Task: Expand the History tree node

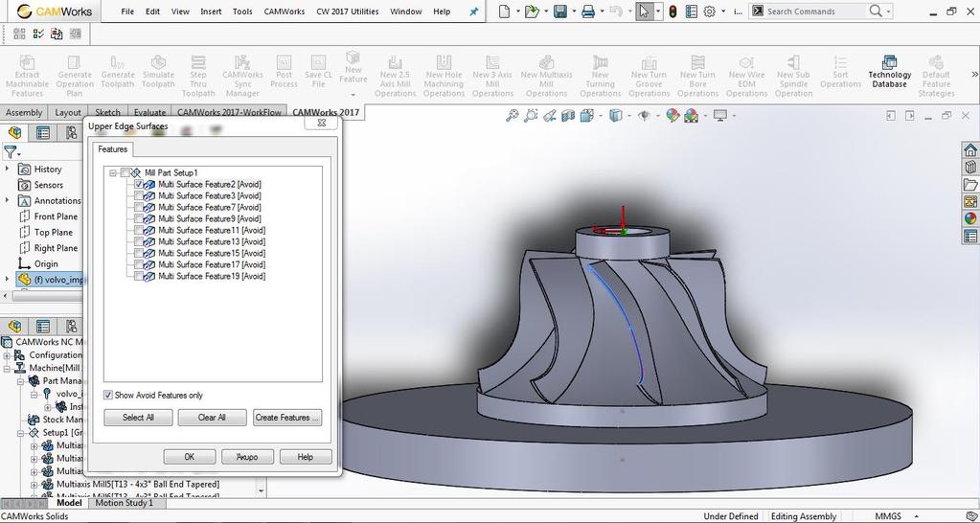Action: [7, 169]
